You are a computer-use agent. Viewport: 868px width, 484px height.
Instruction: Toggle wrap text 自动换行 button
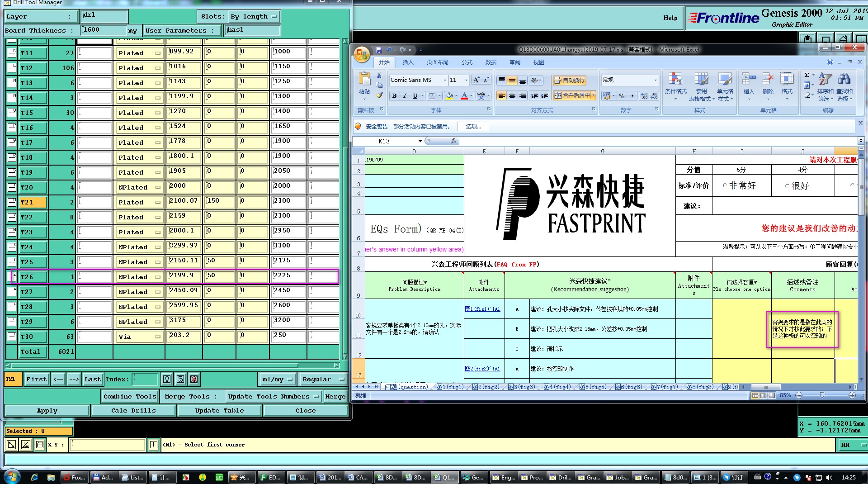pyautogui.click(x=569, y=81)
